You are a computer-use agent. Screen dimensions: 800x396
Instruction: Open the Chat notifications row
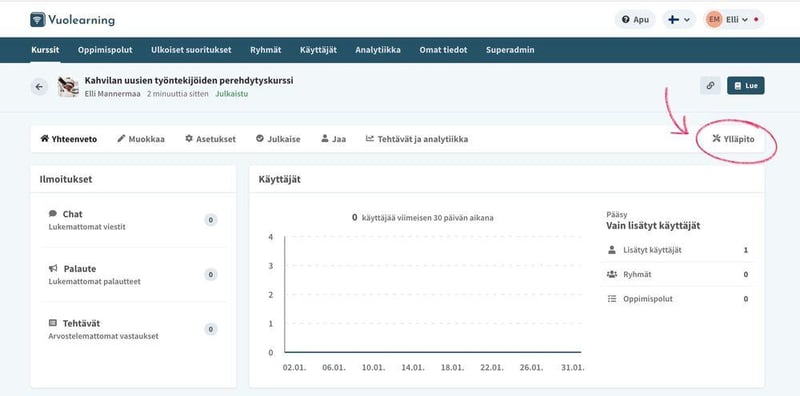point(133,220)
